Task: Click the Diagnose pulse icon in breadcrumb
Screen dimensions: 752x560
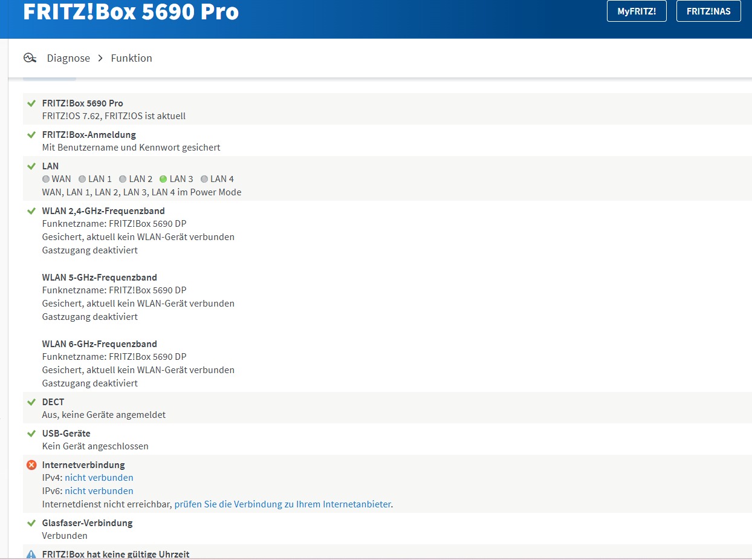Action: pyautogui.click(x=30, y=58)
